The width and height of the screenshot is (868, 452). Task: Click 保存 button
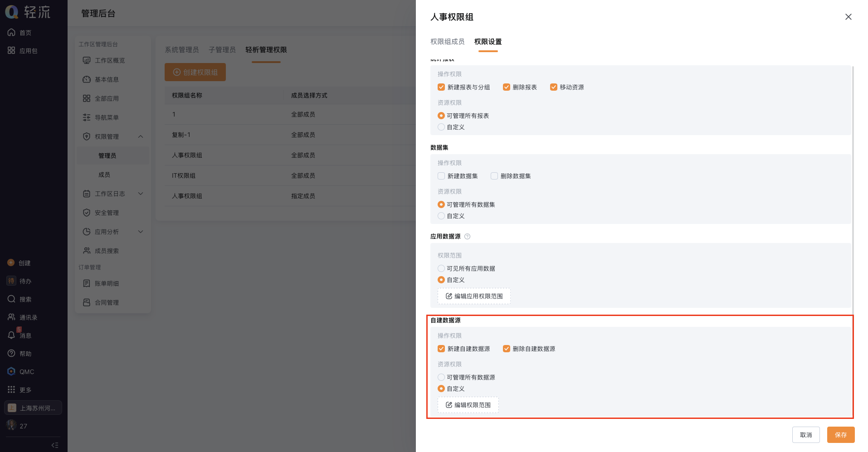tap(841, 435)
